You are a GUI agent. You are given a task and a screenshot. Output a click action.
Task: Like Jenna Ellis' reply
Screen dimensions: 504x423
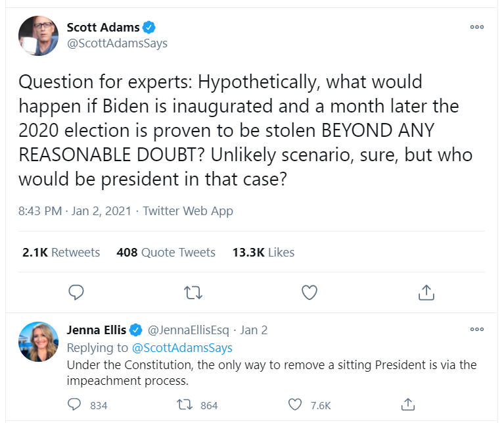[296, 405]
